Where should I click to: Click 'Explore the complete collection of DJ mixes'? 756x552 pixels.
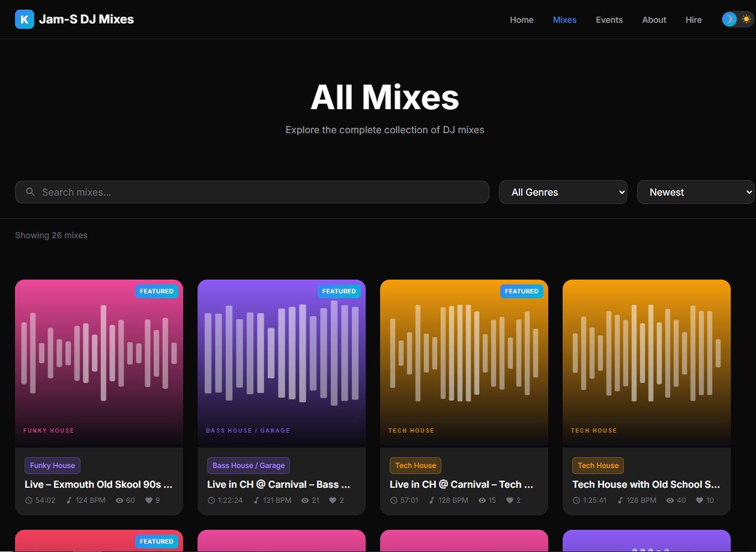pyautogui.click(x=385, y=130)
